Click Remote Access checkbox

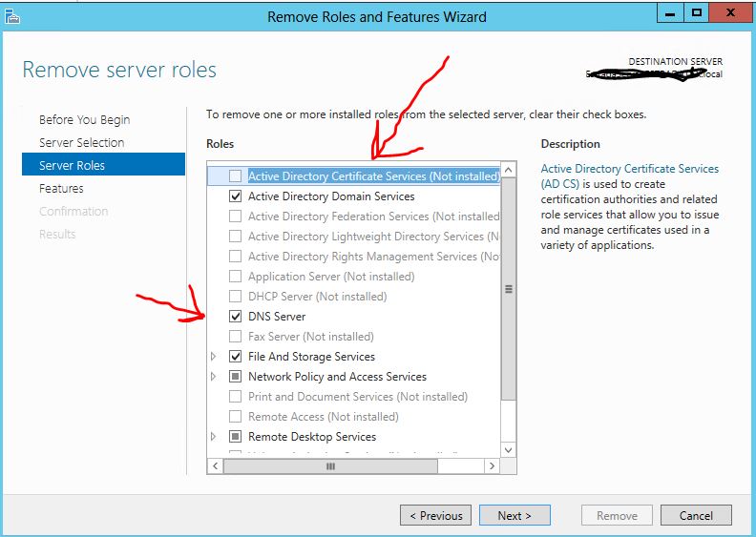point(235,417)
